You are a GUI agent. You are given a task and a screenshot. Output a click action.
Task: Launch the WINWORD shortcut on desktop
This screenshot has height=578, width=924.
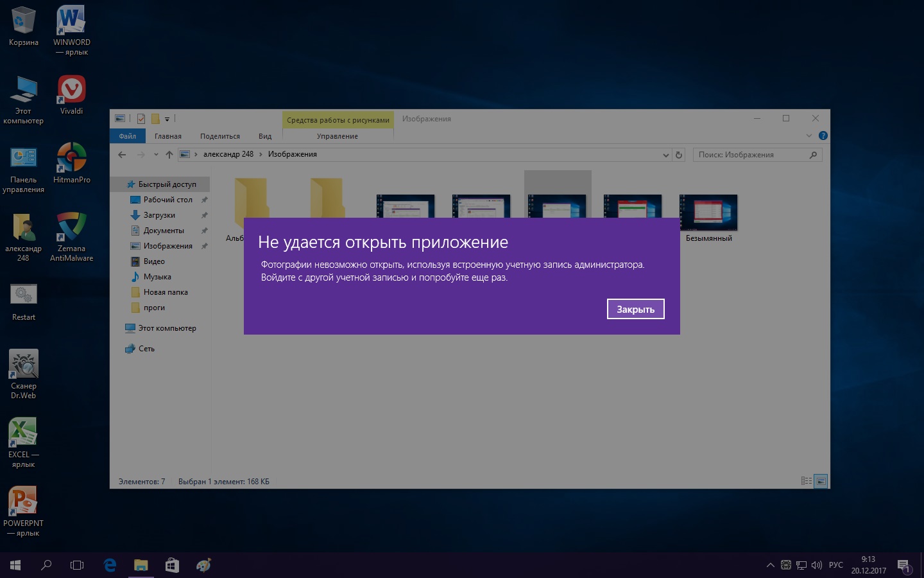(71, 21)
